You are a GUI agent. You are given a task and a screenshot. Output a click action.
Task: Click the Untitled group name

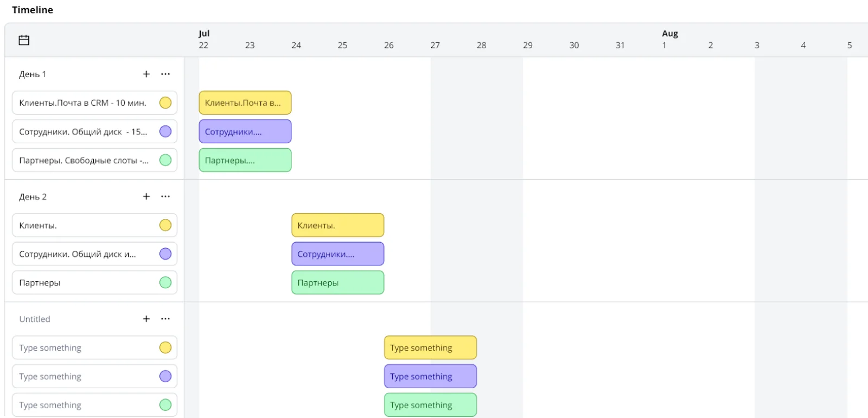pyautogui.click(x=35, y=319)
